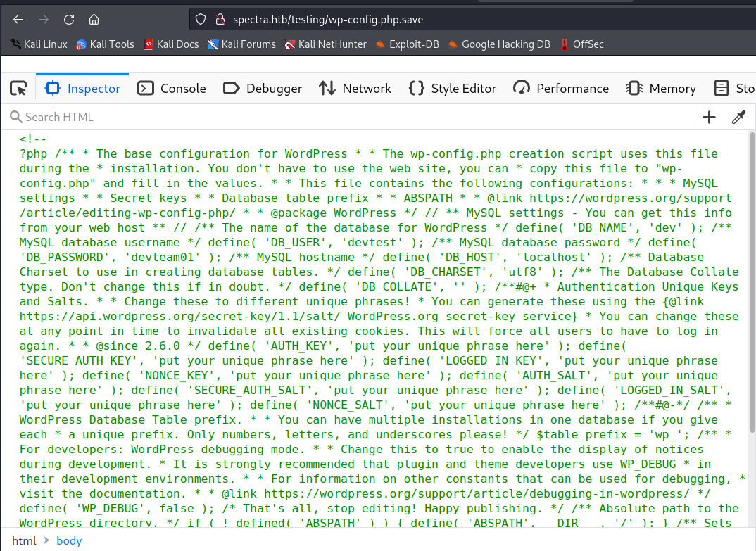Image resolution: width=756 pixels, height=551 pixels.
Task: Click the plus icon to create new node
Action: click(x=709, y=118)
